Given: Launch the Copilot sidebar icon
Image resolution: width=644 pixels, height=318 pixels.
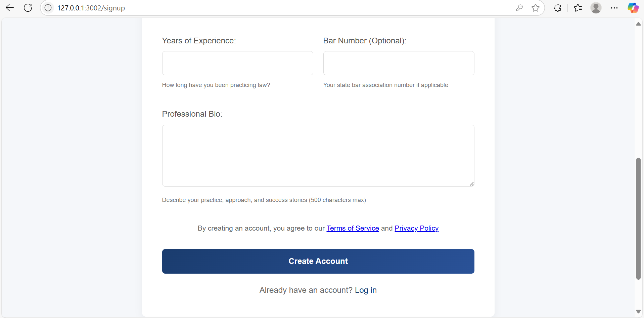Looking at the screenshot, I should [x=633, y=8].
